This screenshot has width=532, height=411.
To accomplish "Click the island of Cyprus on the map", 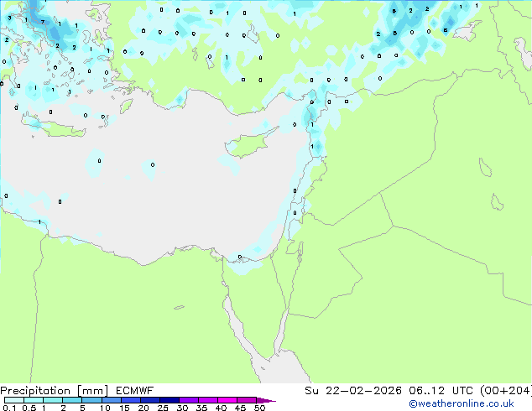I will pyautogui.click(x=250, y=143).
